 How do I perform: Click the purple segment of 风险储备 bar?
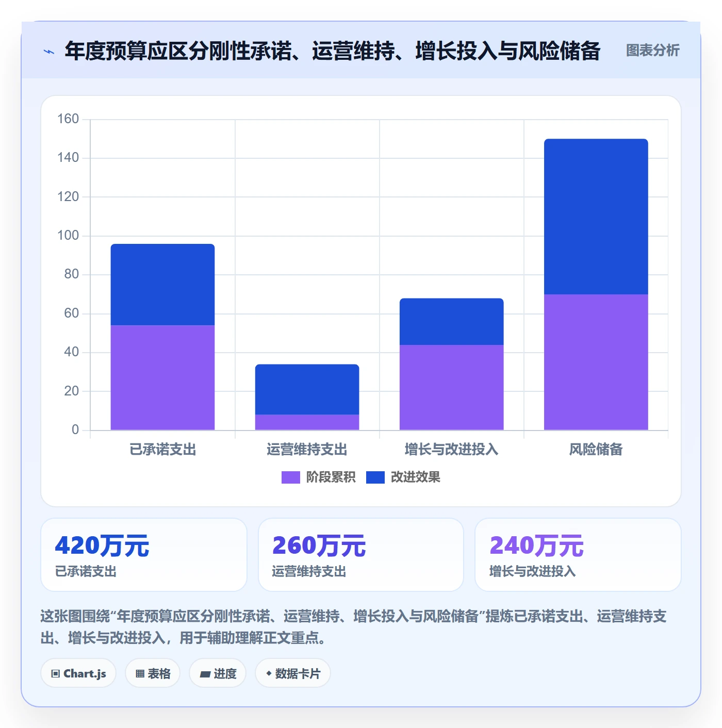tap(596, 362)
